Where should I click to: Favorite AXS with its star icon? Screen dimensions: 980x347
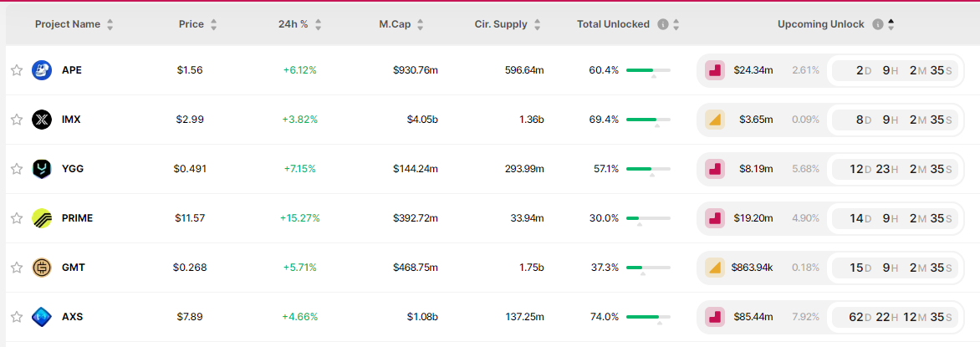(17, 317)
